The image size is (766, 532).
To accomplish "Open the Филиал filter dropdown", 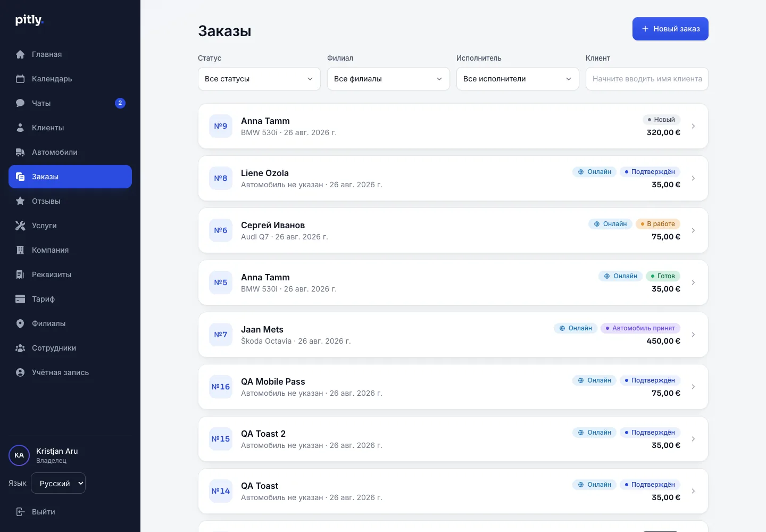I will [388, 79].
